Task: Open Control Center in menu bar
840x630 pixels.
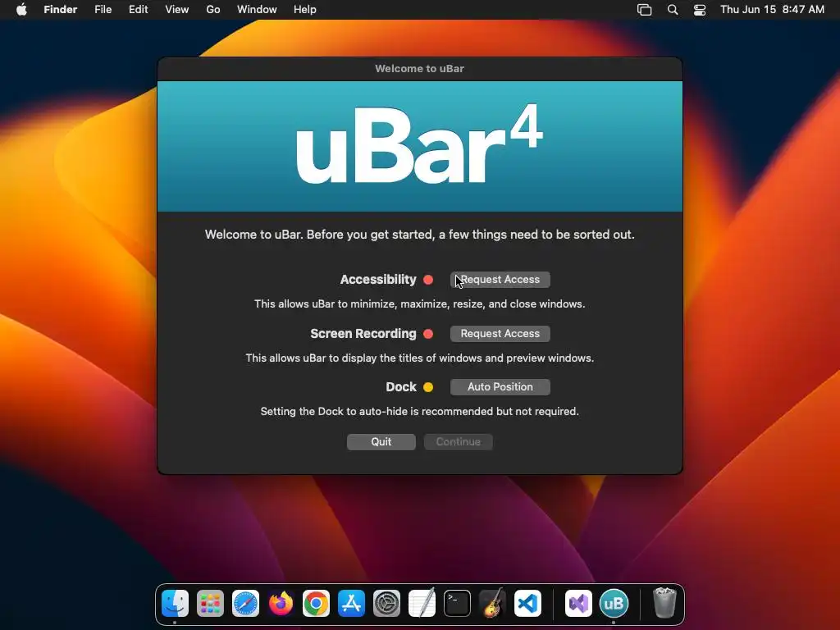Action: point(700,10)
